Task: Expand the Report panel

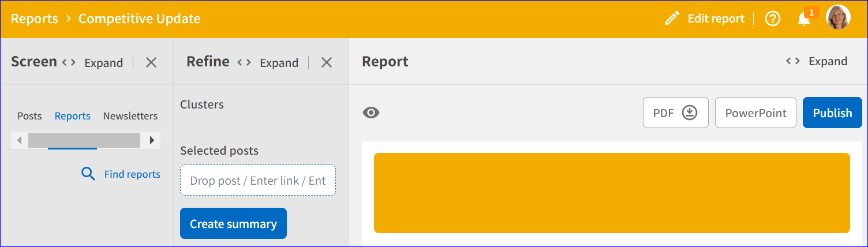Action: pos(817,61)
